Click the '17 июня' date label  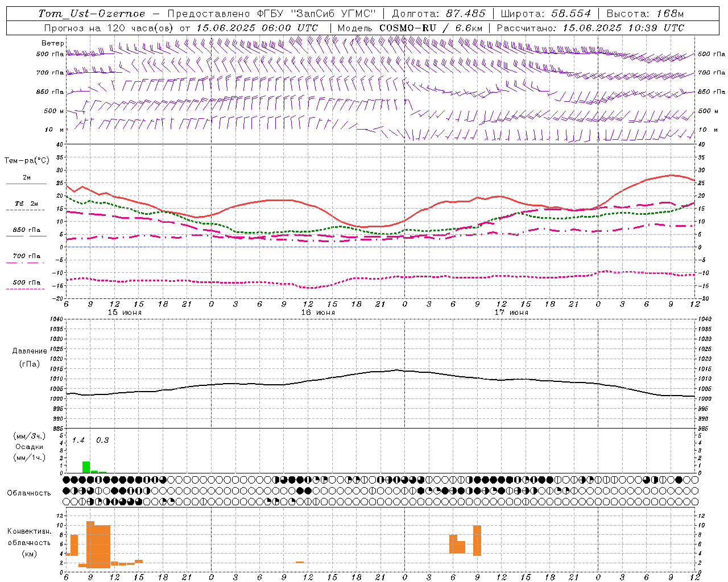[511, 313]
